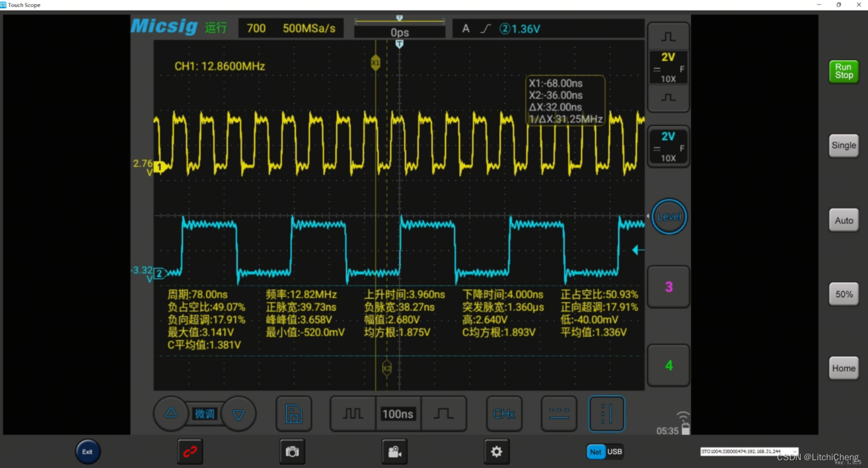
Task: Click measurement 最大值:3.141V
Action: (201, 332)
